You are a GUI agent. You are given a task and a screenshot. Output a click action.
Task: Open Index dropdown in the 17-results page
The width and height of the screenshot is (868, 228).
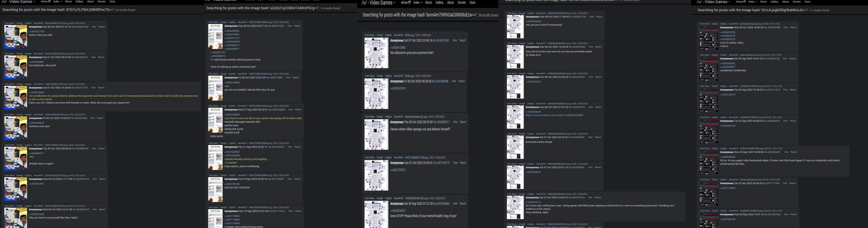tap(752, 2)
